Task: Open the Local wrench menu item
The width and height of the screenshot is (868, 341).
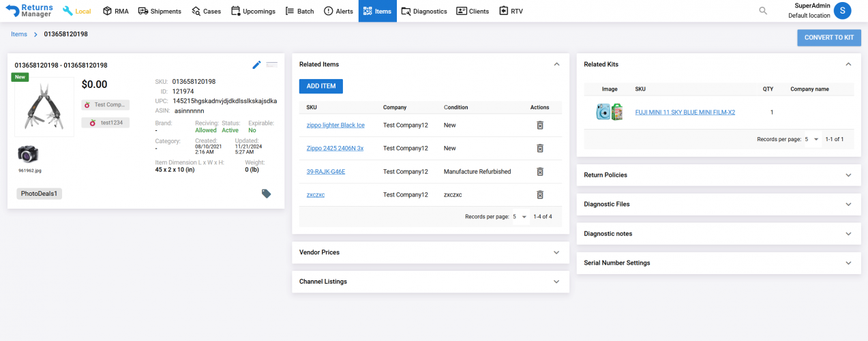Action: click(77, 11)
